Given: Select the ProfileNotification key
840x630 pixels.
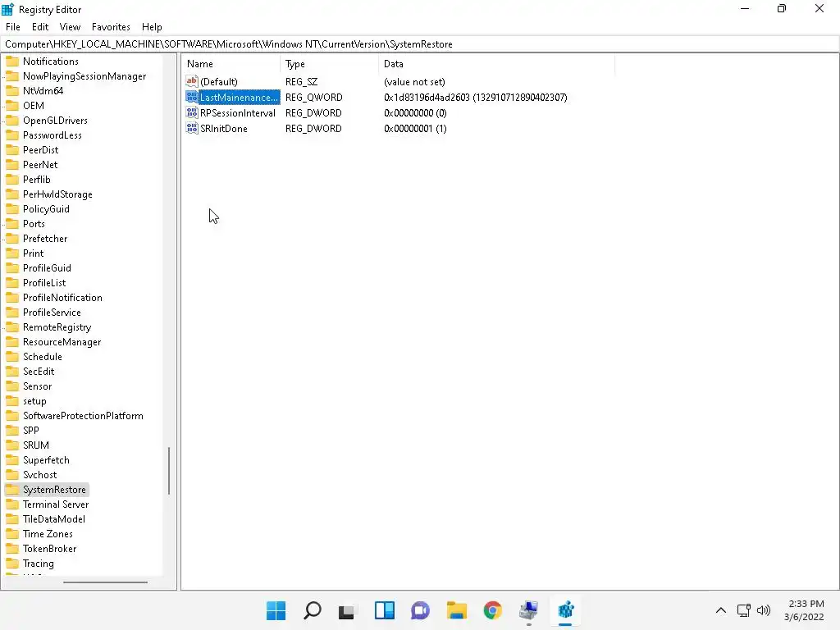Looking at the screenshot, I should click(62, 297).
